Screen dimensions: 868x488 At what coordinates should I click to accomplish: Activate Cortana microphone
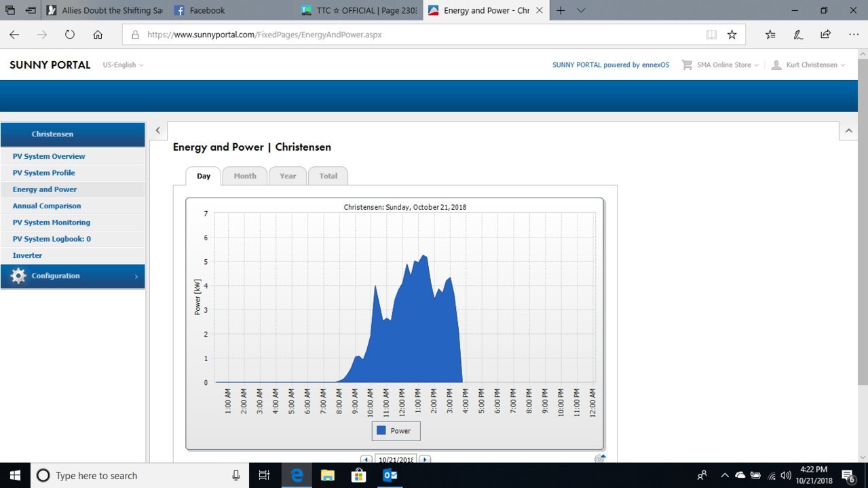pos(235,475)
